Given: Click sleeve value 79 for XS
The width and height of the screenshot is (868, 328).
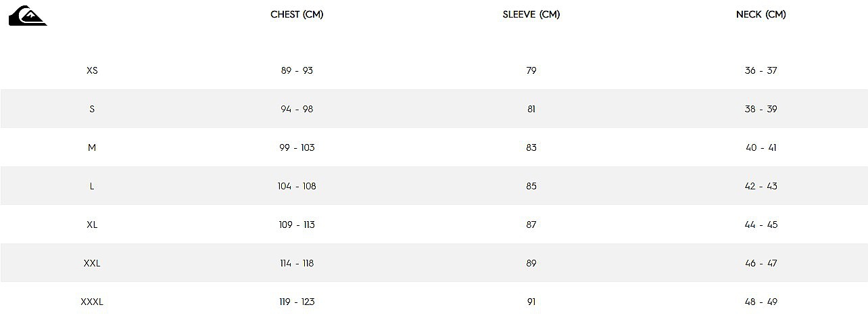Looking at the screenshot, I should click(531, 70).
